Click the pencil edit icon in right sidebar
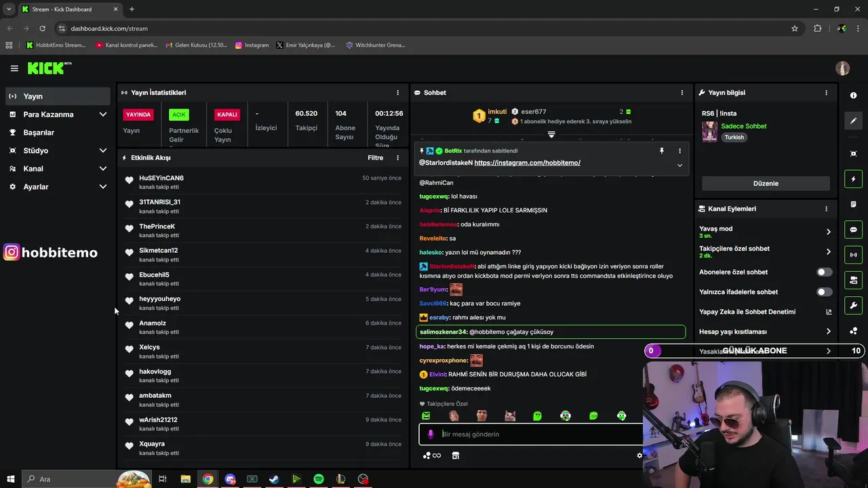Screen dimensions: 868x488 click(x=853, y=121)
